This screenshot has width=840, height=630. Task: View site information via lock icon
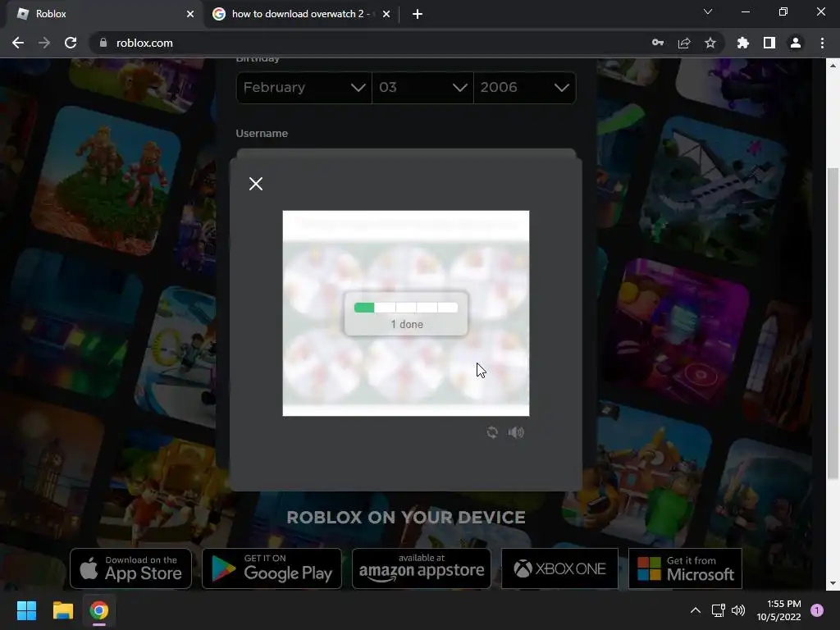click(x=103, y=43)
